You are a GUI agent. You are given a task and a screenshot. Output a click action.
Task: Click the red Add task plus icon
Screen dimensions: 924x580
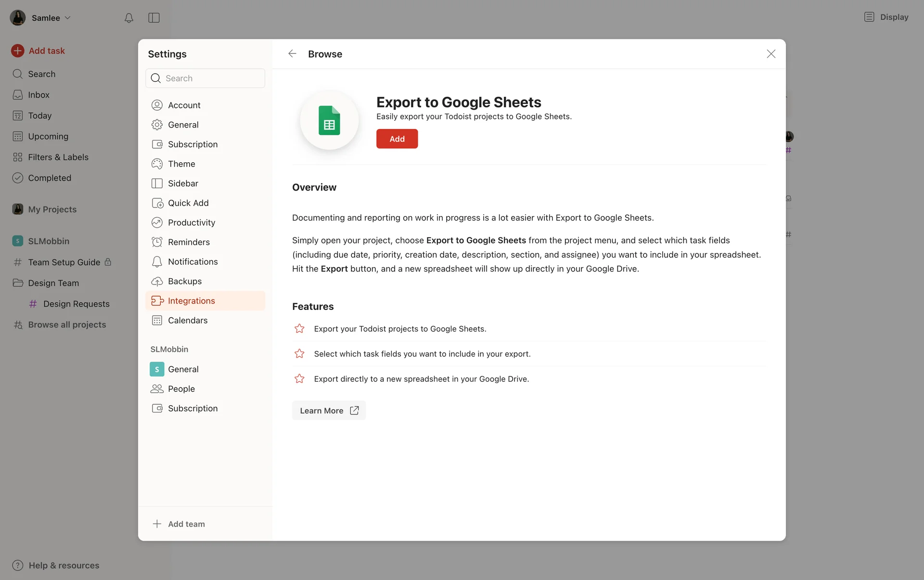click(x=18, y=51)
